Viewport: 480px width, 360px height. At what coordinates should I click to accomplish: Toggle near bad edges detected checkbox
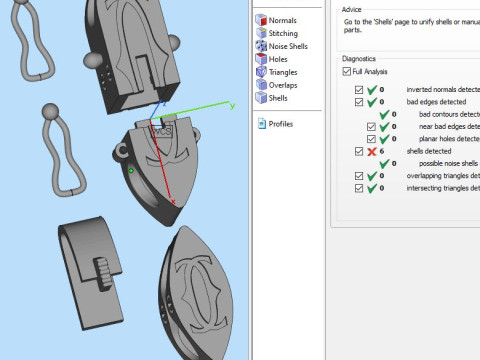click(371, 127)
